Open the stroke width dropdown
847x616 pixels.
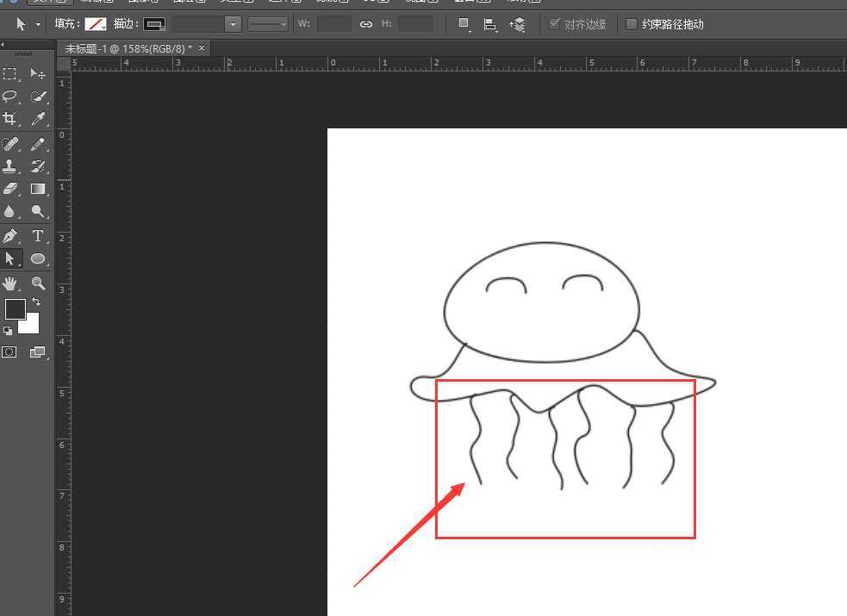(x=233, y=24)
